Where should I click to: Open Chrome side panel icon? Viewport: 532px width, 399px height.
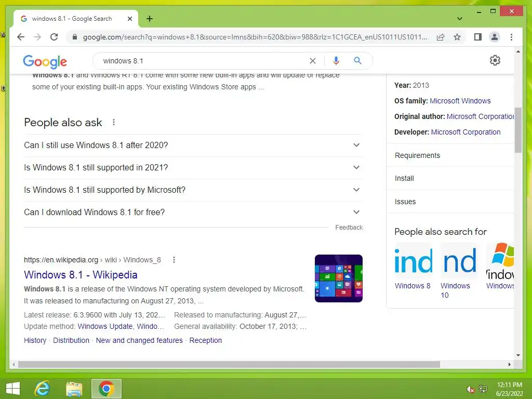click(478, 37)
